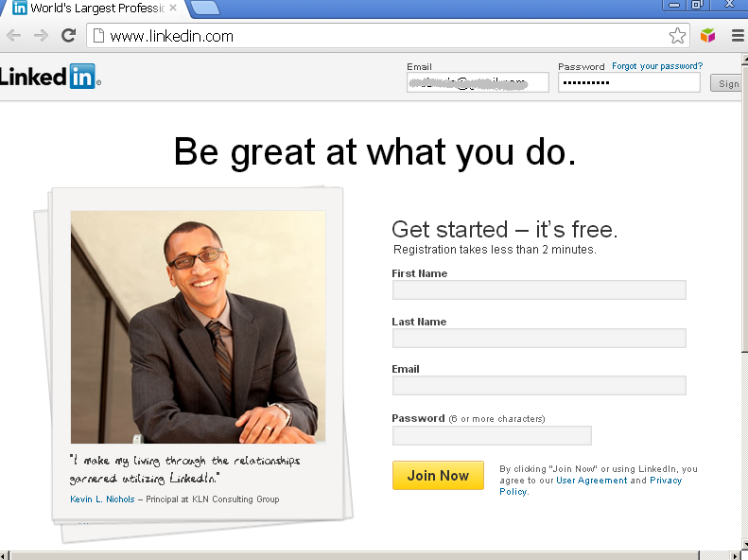
Task: Open the User Agreement link
Action: 592,481
